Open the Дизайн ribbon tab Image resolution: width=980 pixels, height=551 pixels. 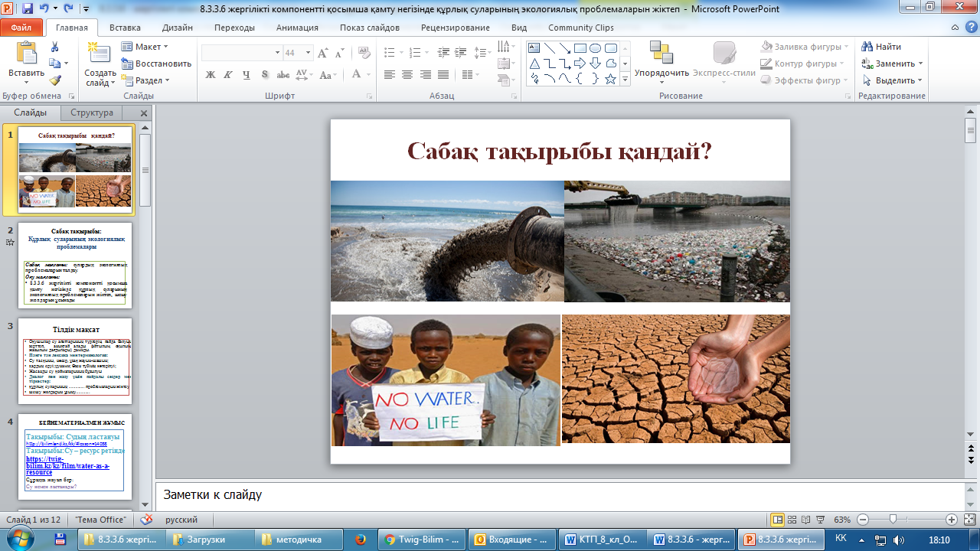(177, 28)
